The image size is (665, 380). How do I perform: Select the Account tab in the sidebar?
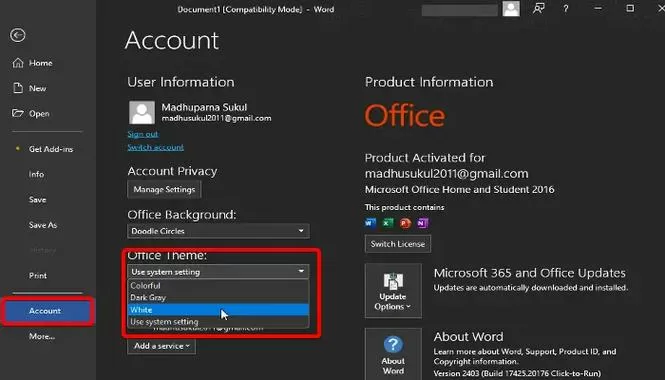coord(48,311)
